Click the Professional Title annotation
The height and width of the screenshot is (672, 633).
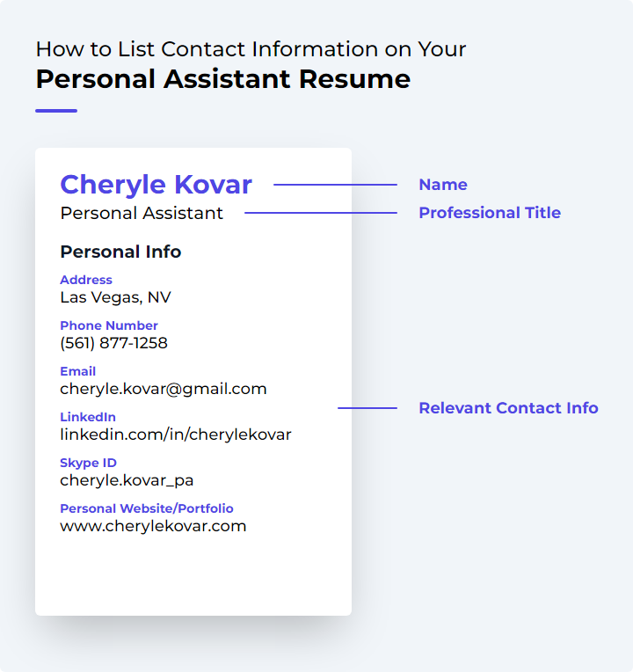(490, 213)
